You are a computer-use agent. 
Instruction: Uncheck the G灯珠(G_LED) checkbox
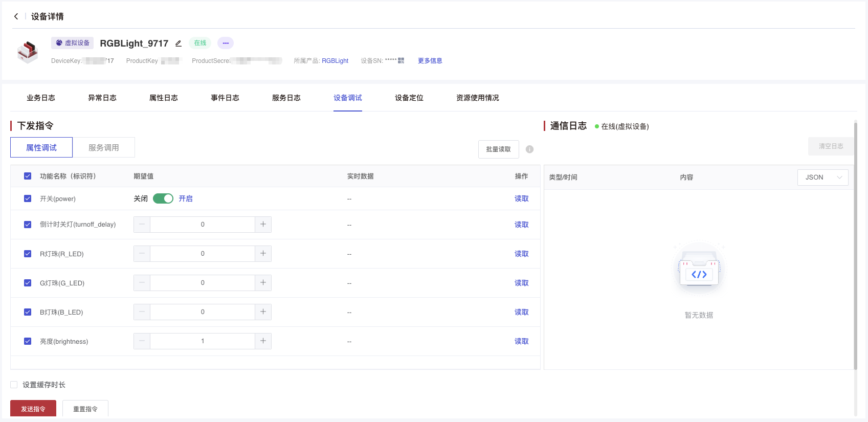click(28, 283)
